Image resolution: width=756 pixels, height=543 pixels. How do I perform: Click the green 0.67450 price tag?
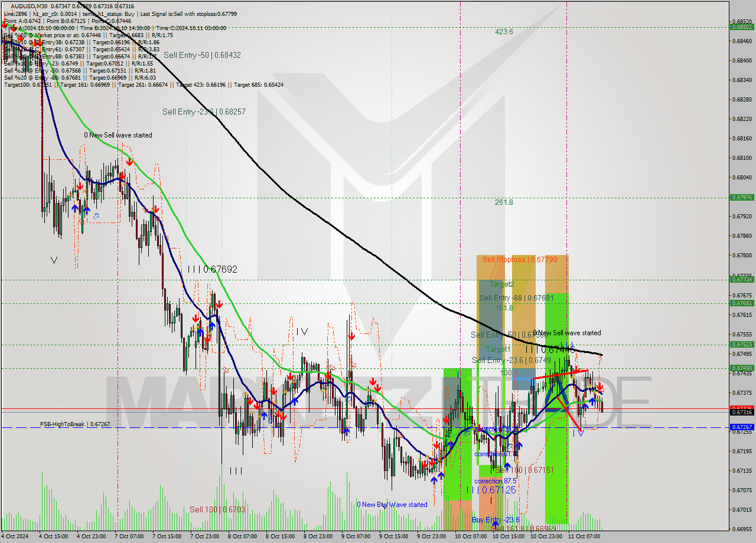[742, 368]
